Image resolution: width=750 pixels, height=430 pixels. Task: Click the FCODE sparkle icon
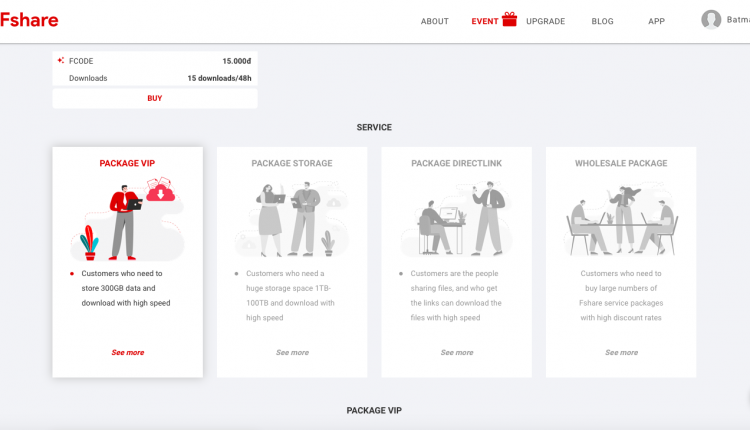click(61, 60)
